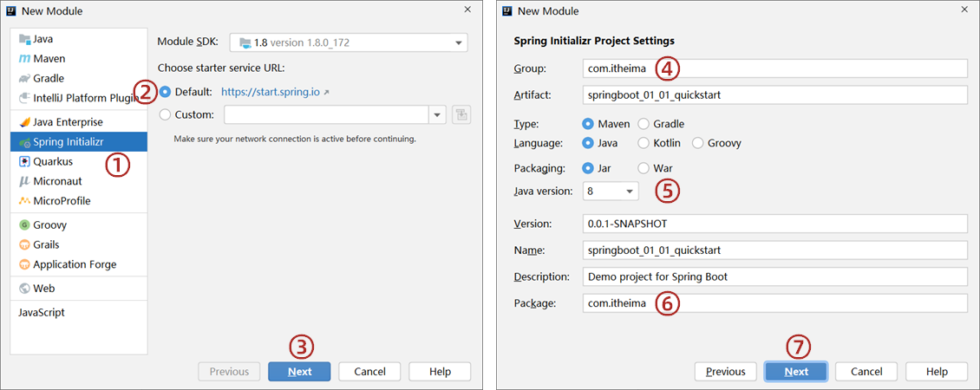Select the Micronaut icon in the list
The image size is (980, 390).
tap(25, 181)
